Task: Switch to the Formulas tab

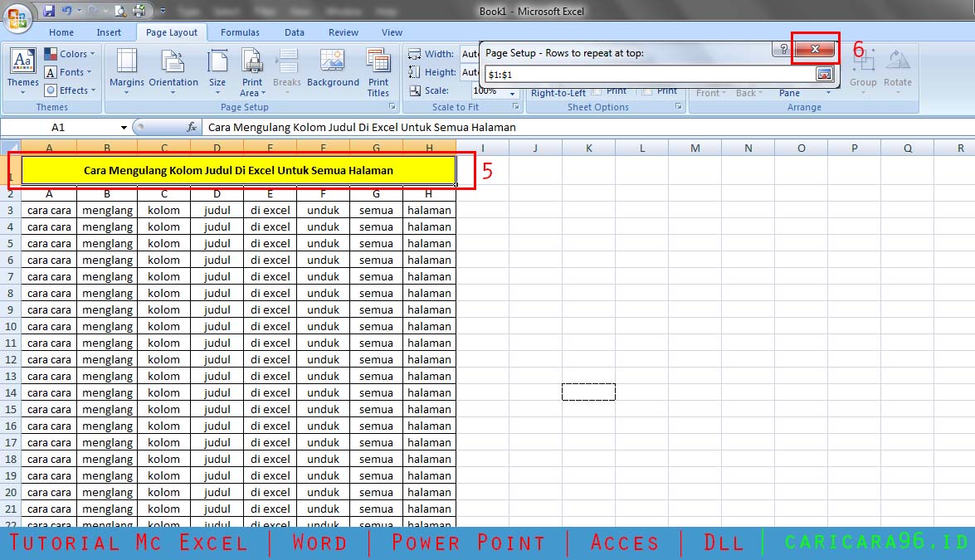Action: [240, 32]
